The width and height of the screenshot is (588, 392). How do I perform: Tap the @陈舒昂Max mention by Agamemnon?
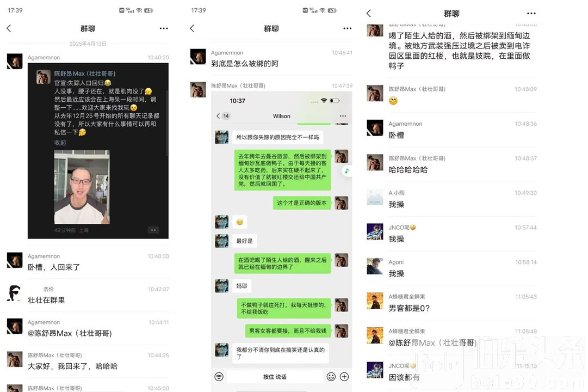70,333
